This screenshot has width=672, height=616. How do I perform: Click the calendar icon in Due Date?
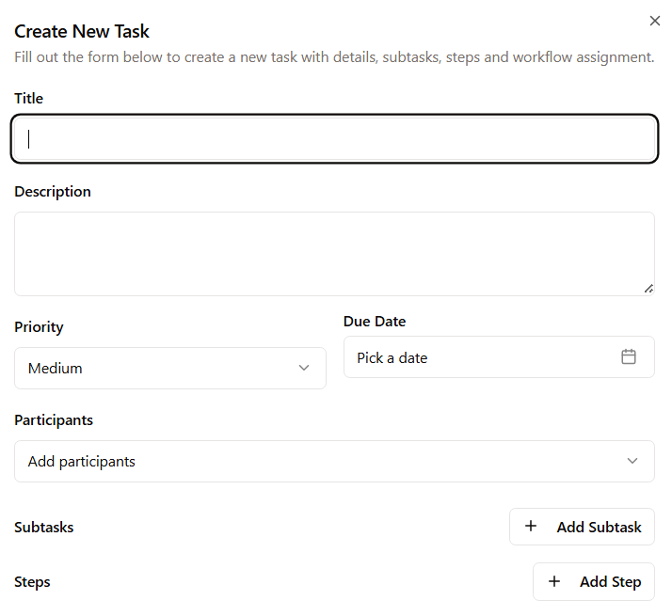tap(629, 357)
